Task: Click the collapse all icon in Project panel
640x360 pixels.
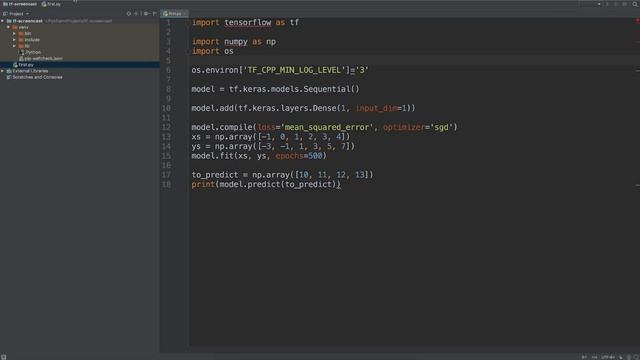Action: click(136, 14)
